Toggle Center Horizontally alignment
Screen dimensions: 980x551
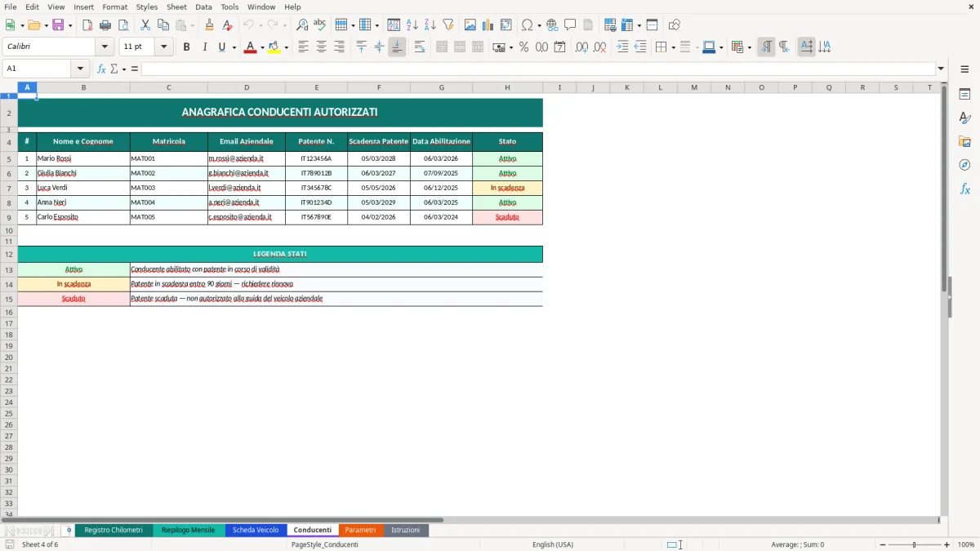click(x=321, y=47)
